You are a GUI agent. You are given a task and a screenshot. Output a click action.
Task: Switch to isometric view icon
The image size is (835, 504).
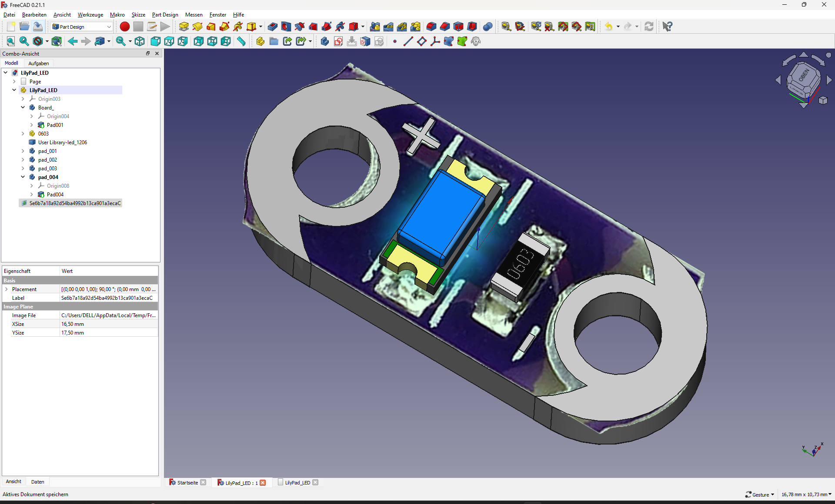tap(140, 41)
